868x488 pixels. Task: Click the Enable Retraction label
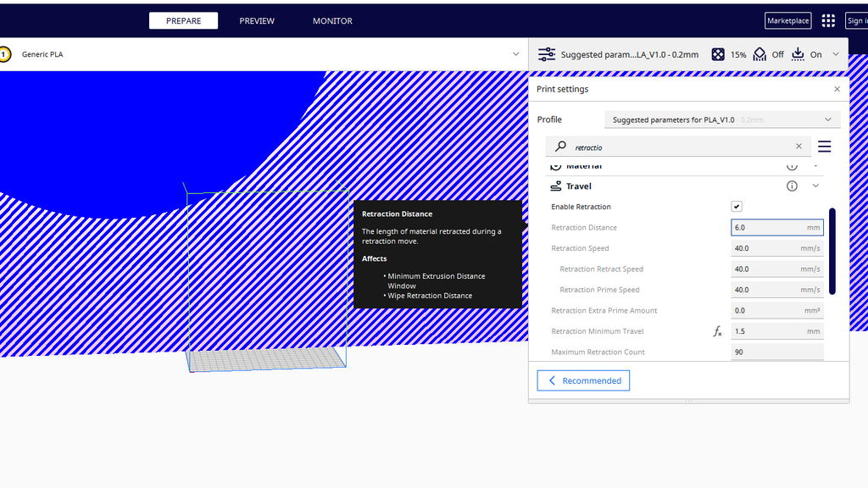point(581,207)
